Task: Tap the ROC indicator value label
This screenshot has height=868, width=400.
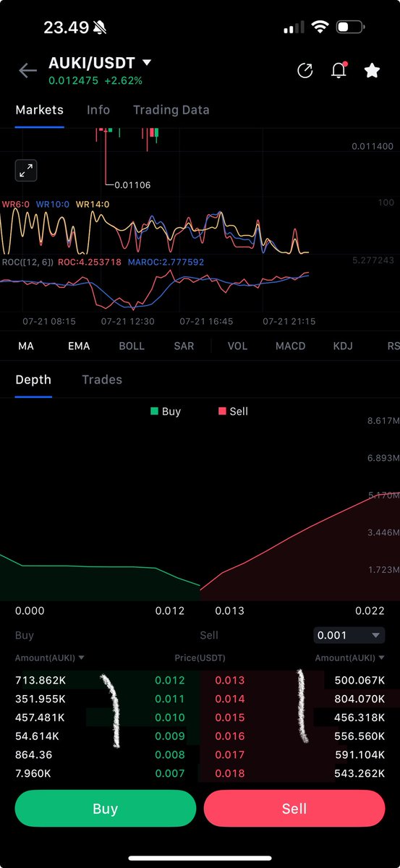Action: [89, 262]
